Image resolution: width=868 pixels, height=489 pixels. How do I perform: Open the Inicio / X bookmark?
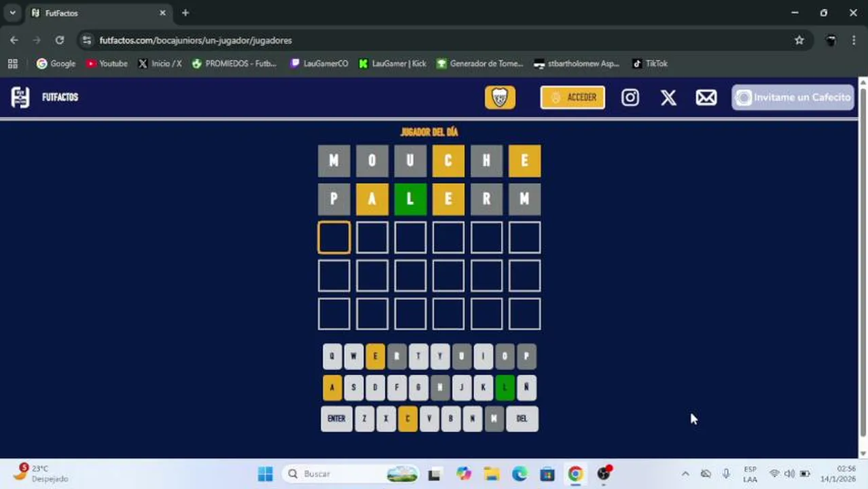[160, 63]
